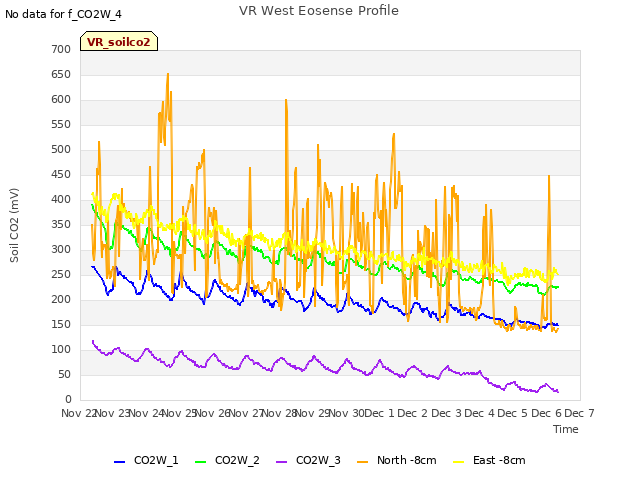Click the highest orange peak near Nov 24
640x480 pixels.
click(x=168, y=74)
